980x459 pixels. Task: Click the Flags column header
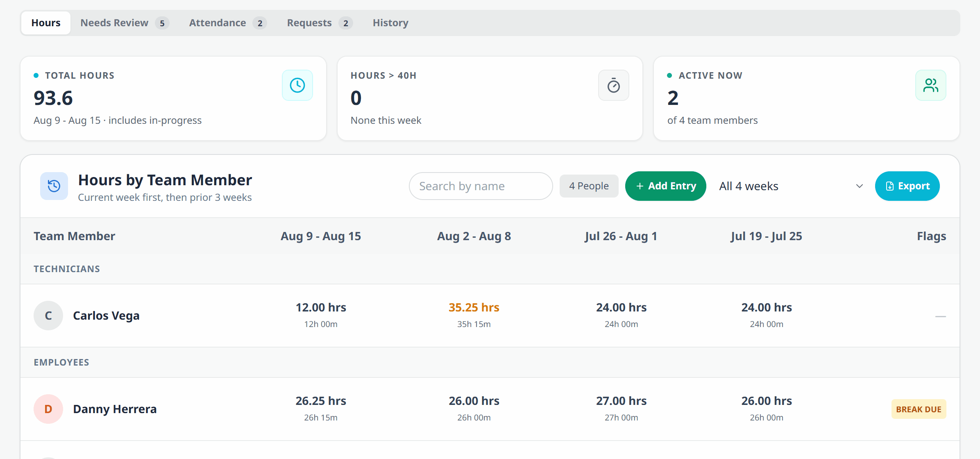point(931,236)
